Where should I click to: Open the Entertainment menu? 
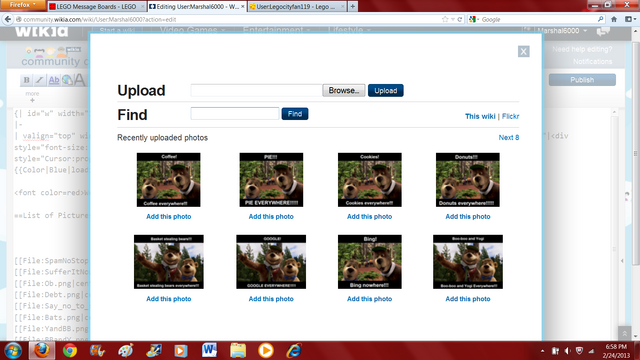(x=276, y=30)
